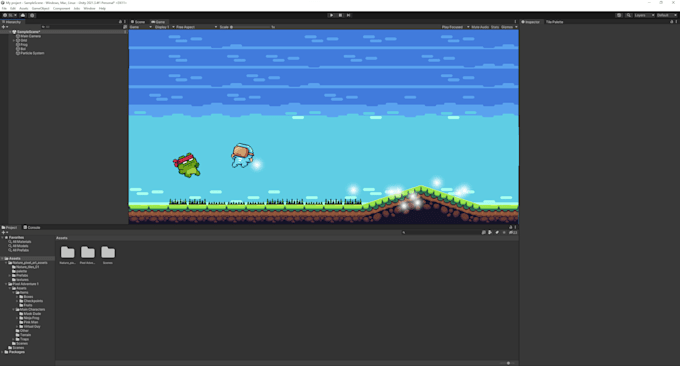Open the File menu
The image size is (680, 366).
[4, 8]
